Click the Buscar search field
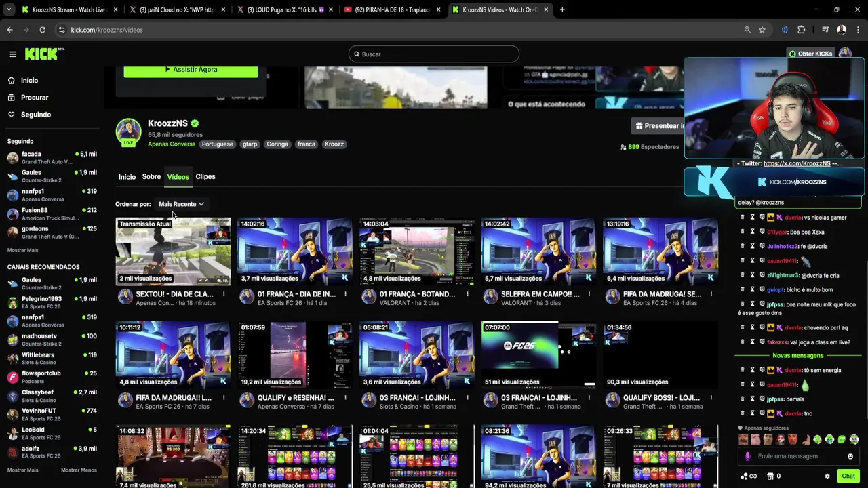This screenshot has width=868, height=488. coord(434,54)
